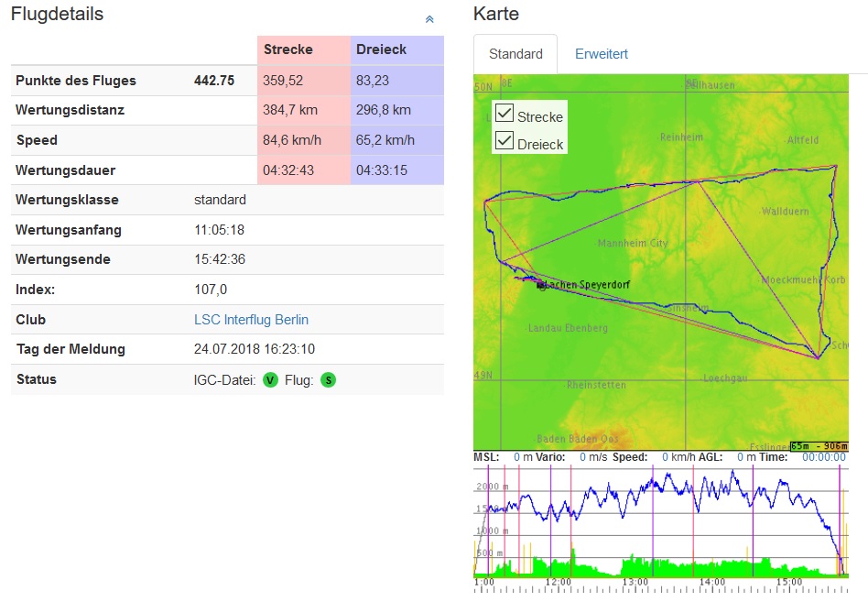This screenshot has width=868, height=602.
Task: Click the 13:00 mark on barogram time axis
Action: (635, 582)
